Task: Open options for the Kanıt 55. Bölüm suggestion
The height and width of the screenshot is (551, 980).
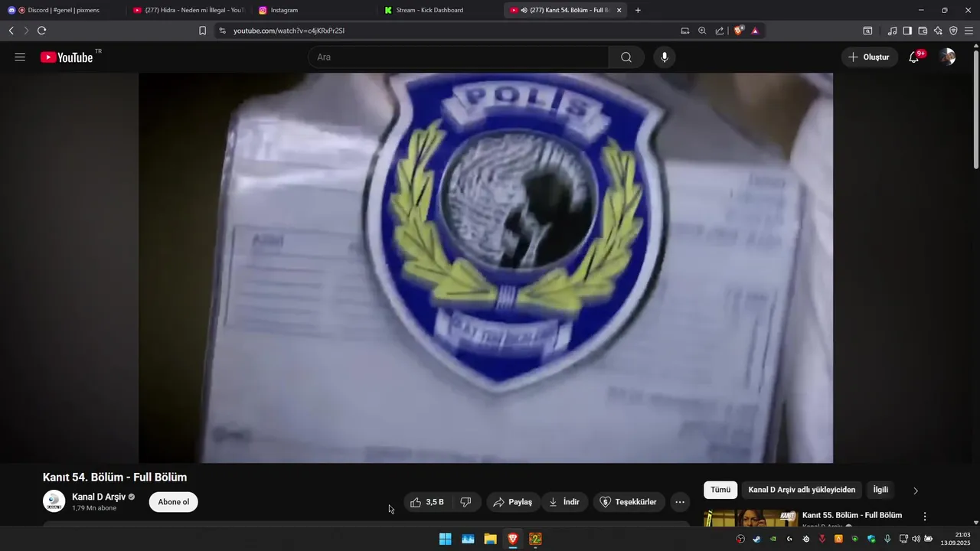Action: point(925,517)
